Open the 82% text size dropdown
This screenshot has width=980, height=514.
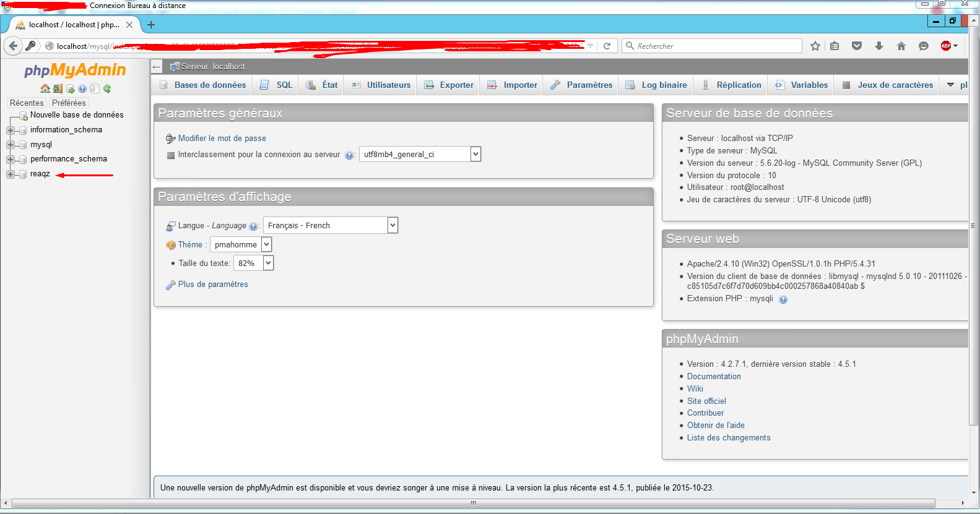point(254,263)
